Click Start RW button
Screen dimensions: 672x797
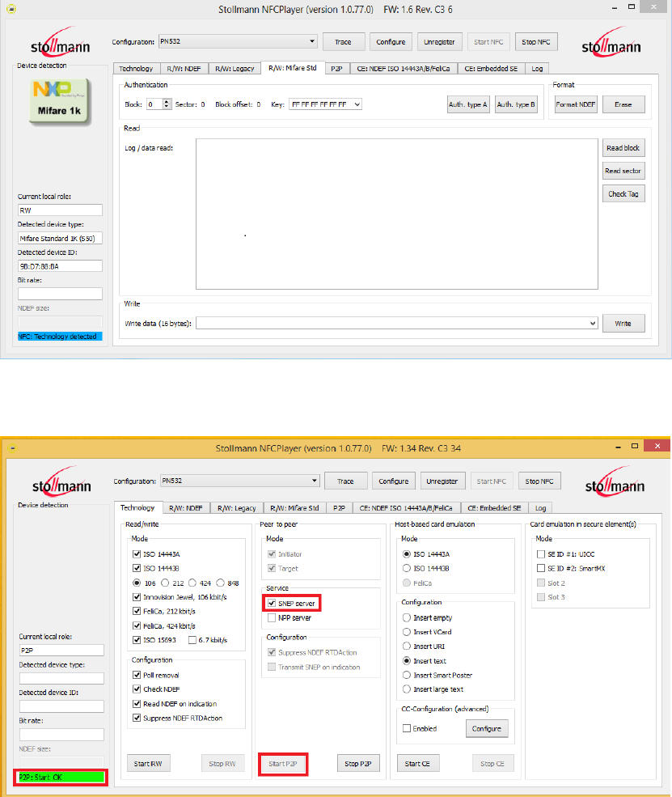[148, 764]
